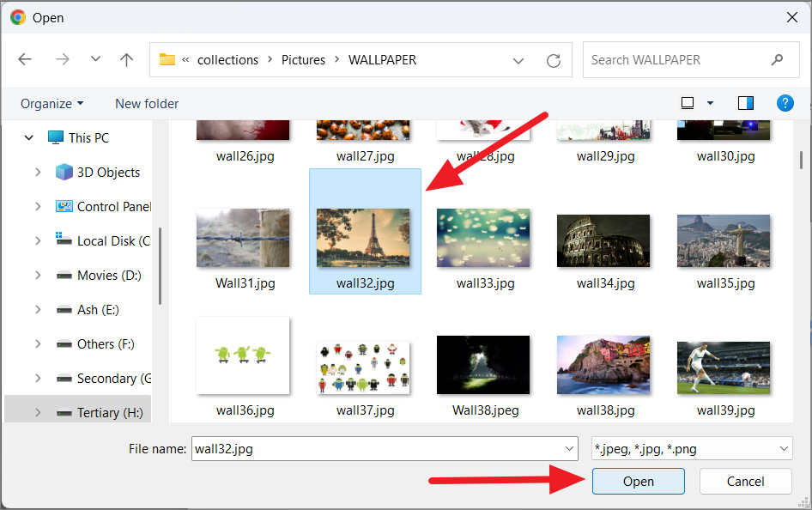The height and width of the screenshot is (510, 812).
Task: Open recent locations dropdown arrow
Action: point(95,59)
